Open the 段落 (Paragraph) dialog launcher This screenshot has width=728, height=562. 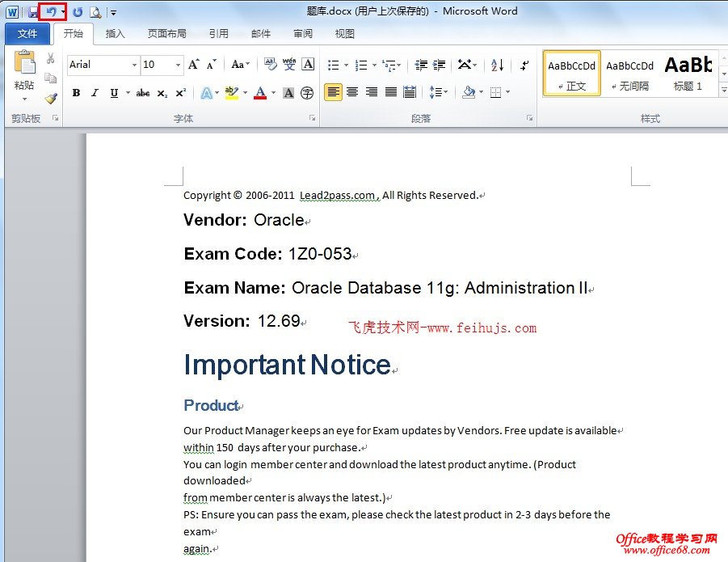(x=529, y=118)
